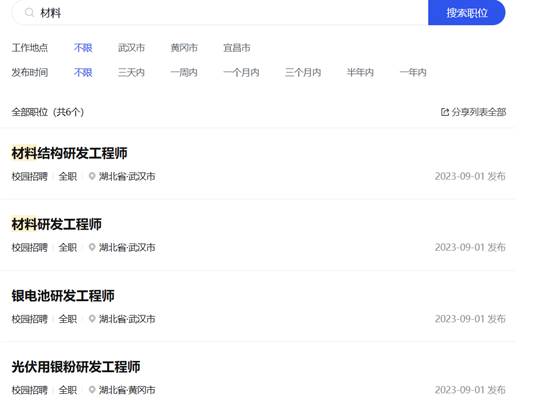Open the 银电池研发工程师 job posting
This screenshot has width=541, height=400.
click(x=63, y=296)
